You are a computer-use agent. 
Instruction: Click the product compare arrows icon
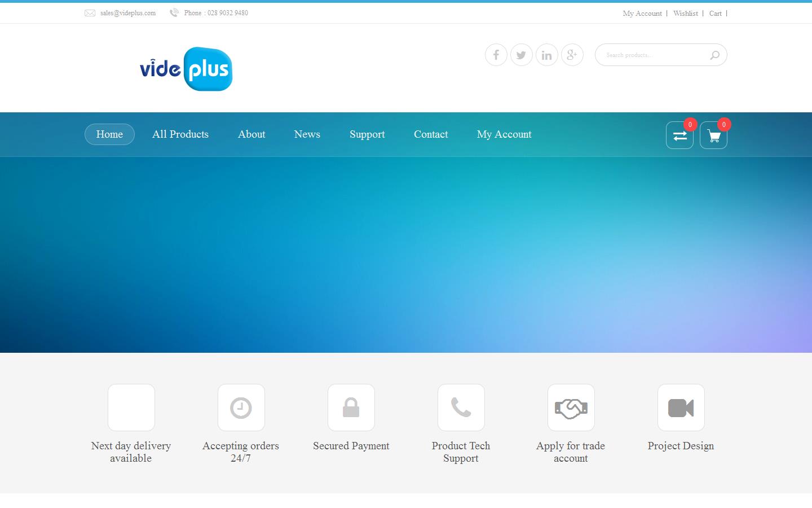coord(679,135)
